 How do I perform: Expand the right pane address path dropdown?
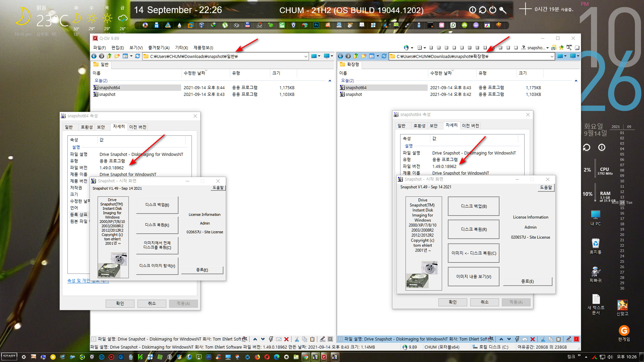(x=552, y=56)
